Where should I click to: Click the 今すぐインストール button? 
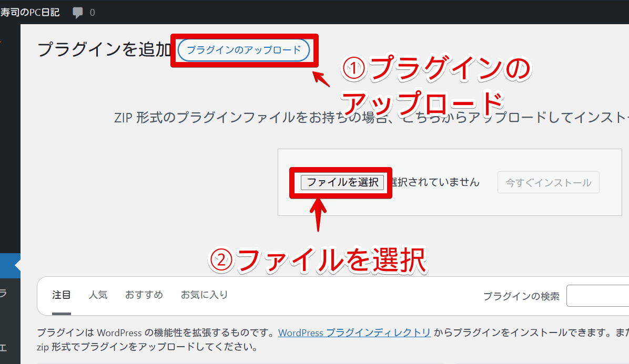tap(549, 183)
